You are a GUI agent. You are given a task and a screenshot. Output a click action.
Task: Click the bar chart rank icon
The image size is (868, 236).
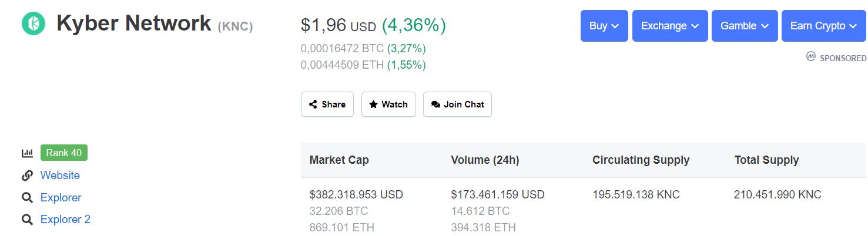click(x=27, y=153)
